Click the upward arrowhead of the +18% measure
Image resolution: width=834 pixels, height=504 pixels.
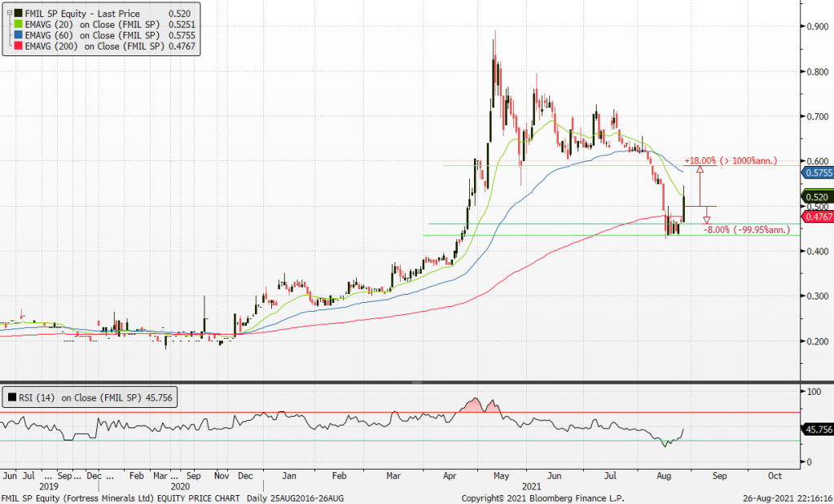[x=700, y=169]
